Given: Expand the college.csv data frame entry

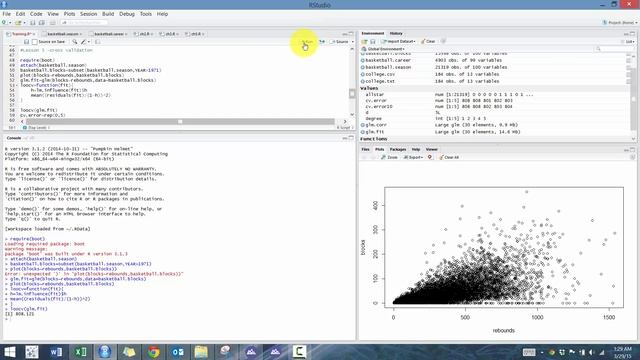Looking at the screenshot, I should point(363,74).
